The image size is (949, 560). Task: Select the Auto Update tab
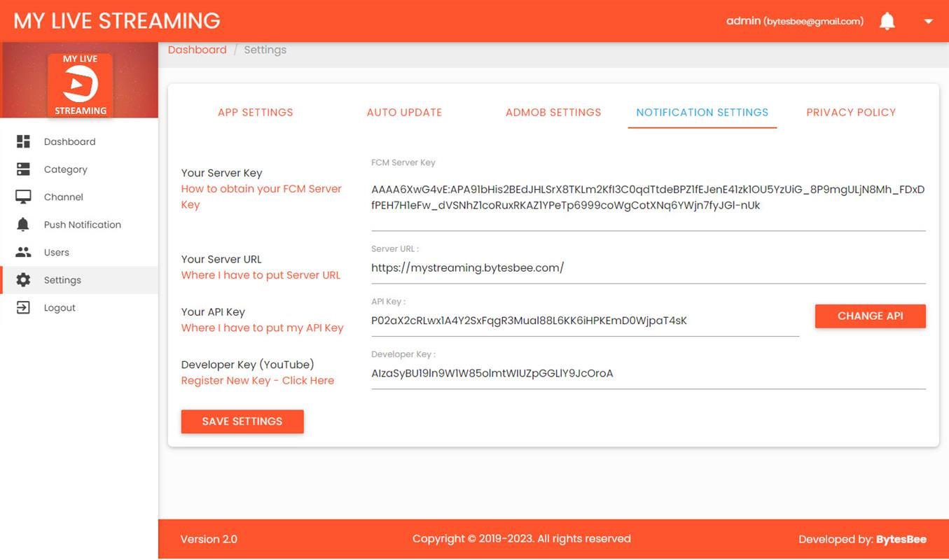(404, 112)
